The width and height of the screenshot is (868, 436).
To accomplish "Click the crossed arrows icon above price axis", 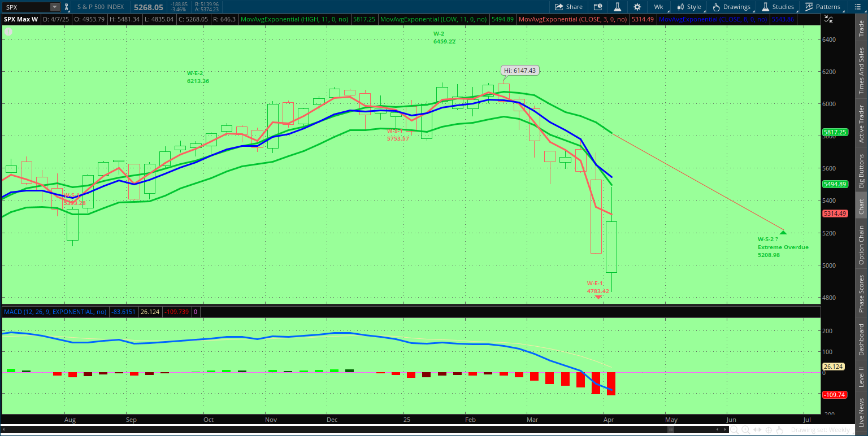I will click(828, 19).
